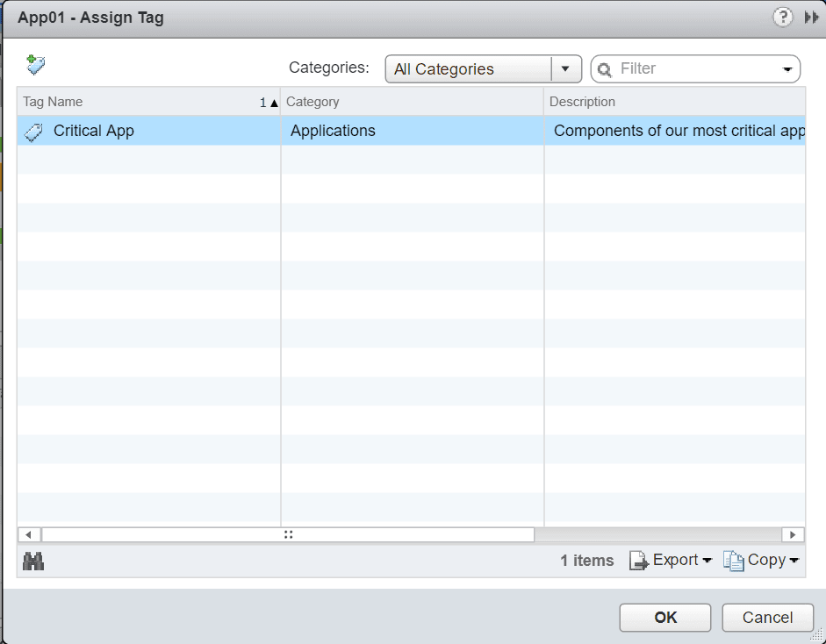The height and width of the screenshot is (644, 826).
Task: Open the Export dropdown menu
Action: (671, 561)
